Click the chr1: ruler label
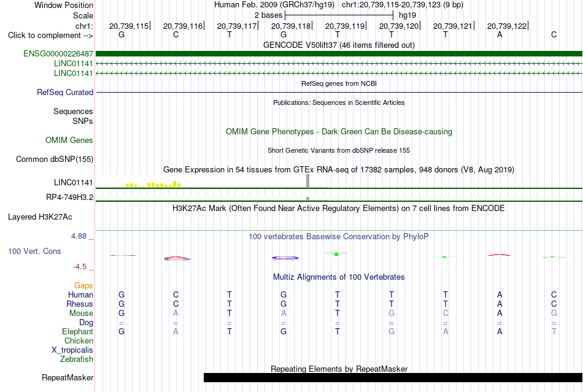Image resolution: width=583 pixels, height=392 pixels. [84, 26]
